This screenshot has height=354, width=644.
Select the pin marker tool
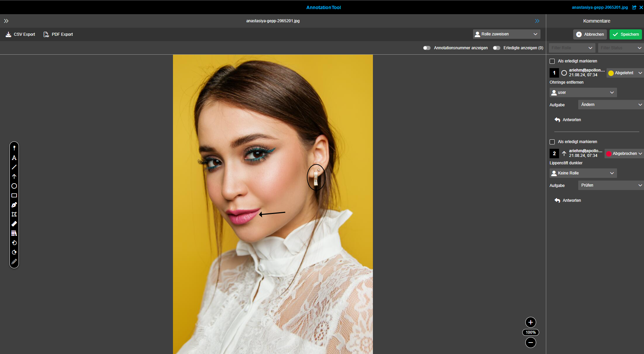coord(14,147)
